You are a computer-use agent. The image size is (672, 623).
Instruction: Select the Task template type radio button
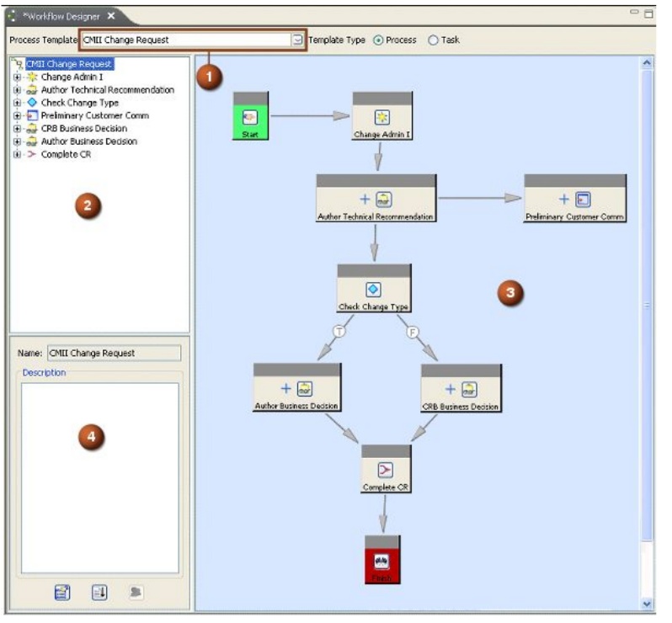point(433,40)
